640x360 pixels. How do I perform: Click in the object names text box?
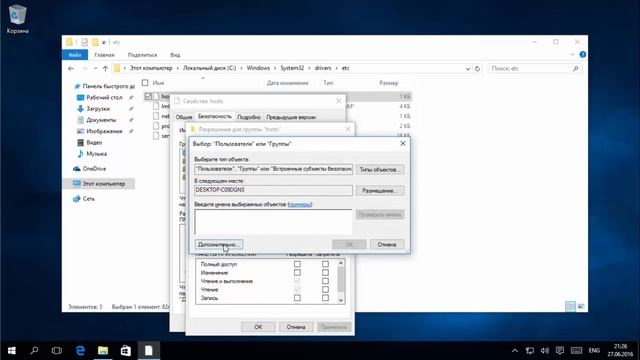(273, 222)
